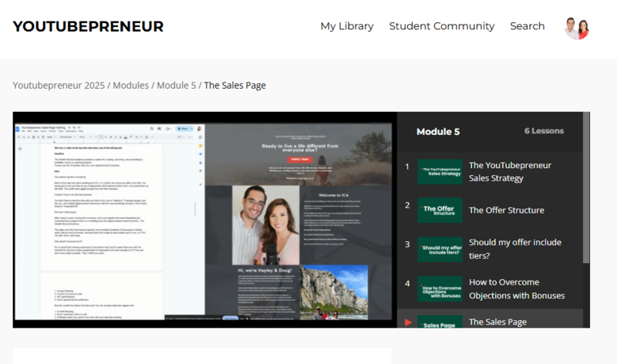Open lesson The Offer Structure
Image resolution: width=617 pixels, height=364 pixels.
490,210
